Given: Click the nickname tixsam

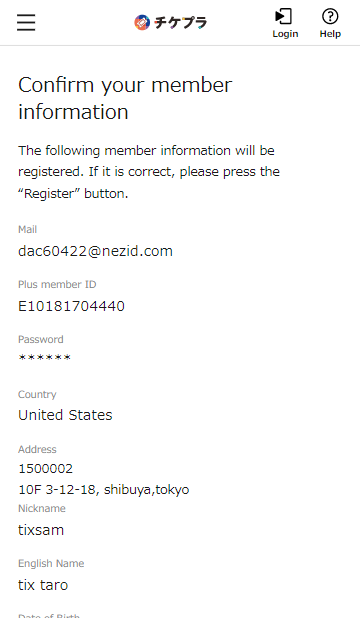Looking at the screenshot, I should click(x=41, y=530).
